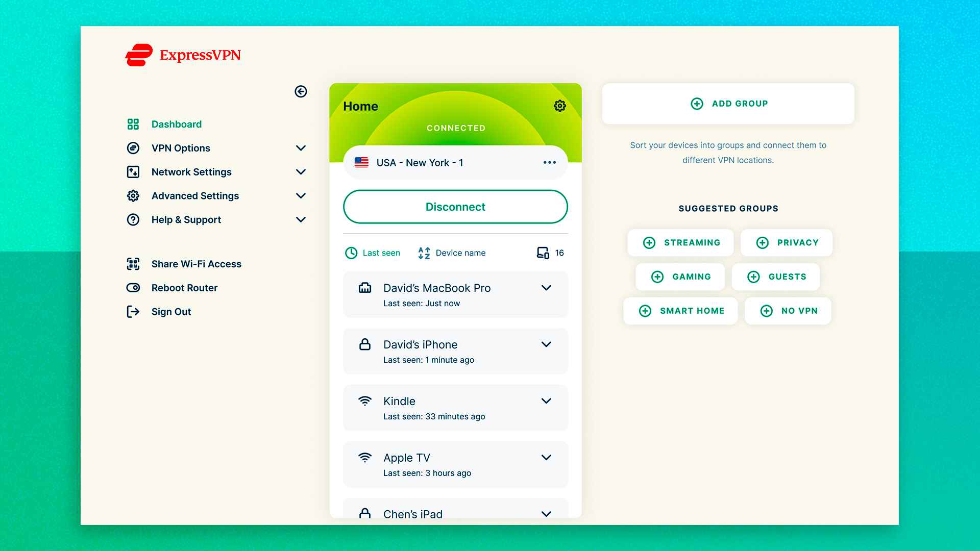
Task: Open Home group settings gear
Action: pos(560,106)
